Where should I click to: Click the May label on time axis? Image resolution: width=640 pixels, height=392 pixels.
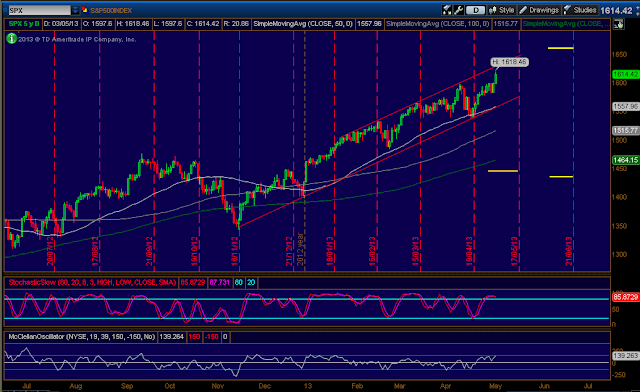[495, 386]
